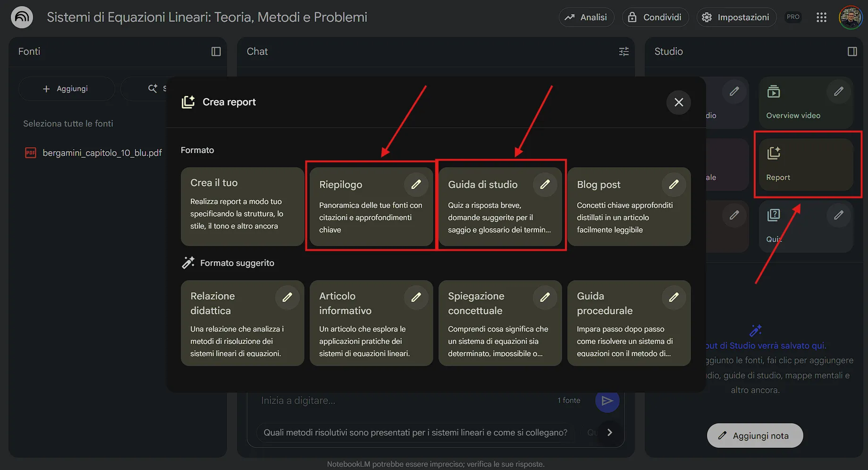Click the notebook title text
Screen dimensions: 868x470
[207, 17]
